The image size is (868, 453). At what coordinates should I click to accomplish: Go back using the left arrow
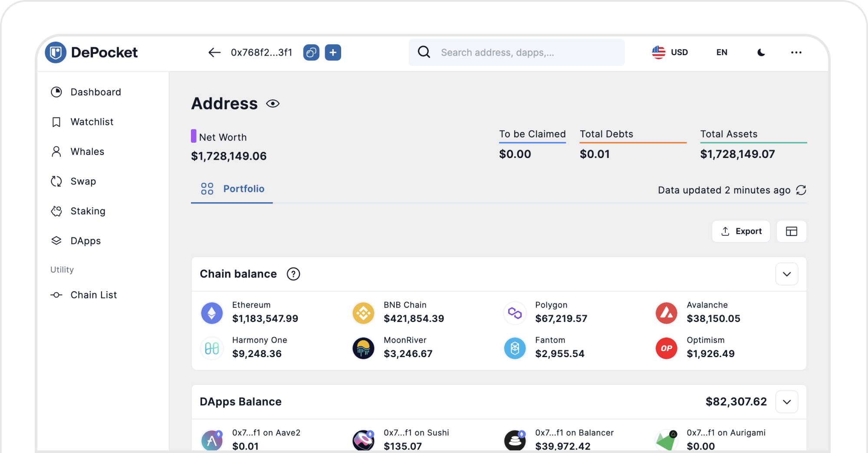214,53
